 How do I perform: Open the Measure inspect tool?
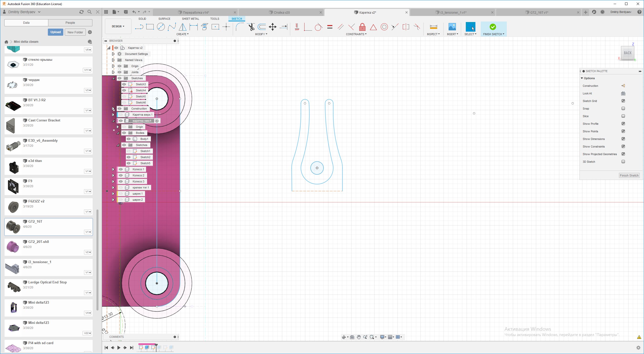pyautogui.click(x=433, y=27)
